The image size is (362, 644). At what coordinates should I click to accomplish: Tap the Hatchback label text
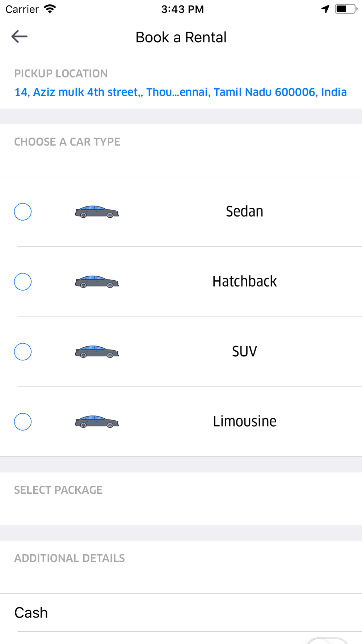[244, 281]
